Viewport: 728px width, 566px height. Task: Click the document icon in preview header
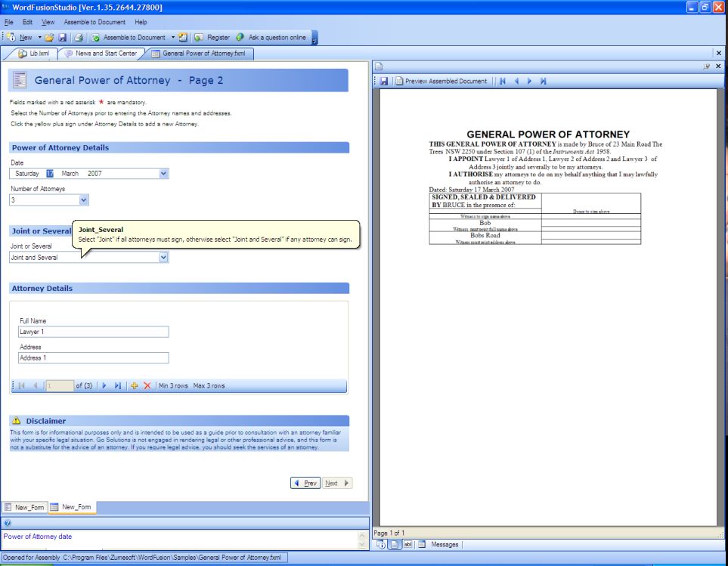tap(379, 66)
